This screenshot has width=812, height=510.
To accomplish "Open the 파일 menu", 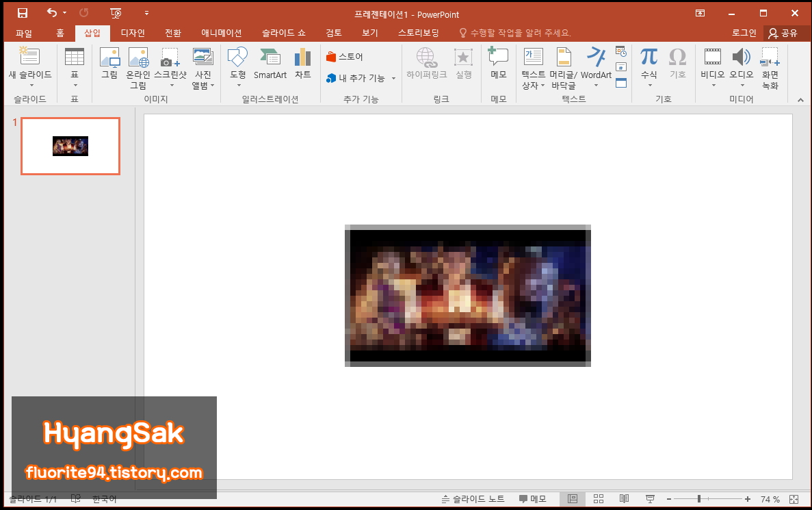I will coord(24,33).
